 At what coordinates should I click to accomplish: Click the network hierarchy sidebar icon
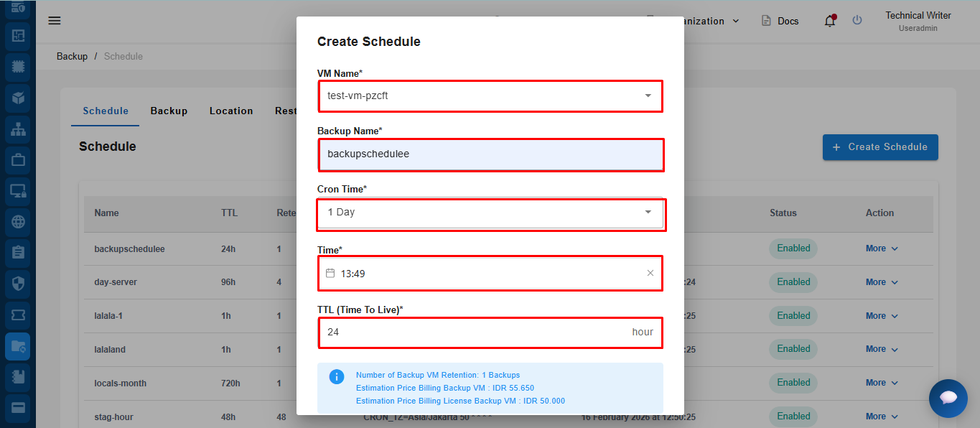coord(18,129)
